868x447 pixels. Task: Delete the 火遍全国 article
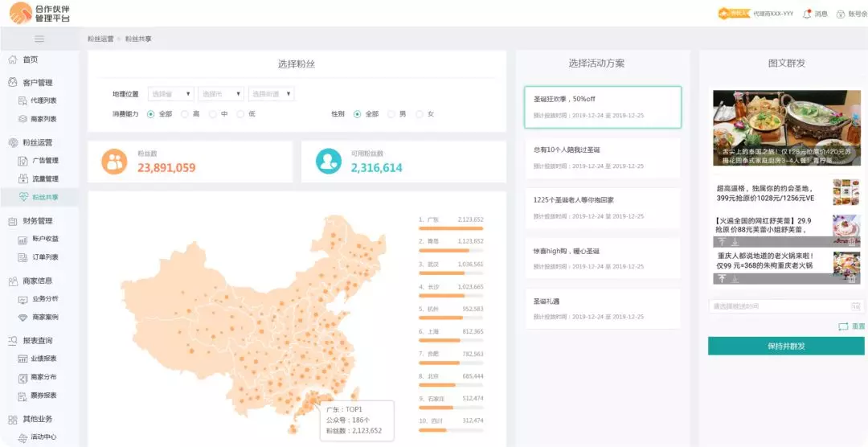coord(852,242)
